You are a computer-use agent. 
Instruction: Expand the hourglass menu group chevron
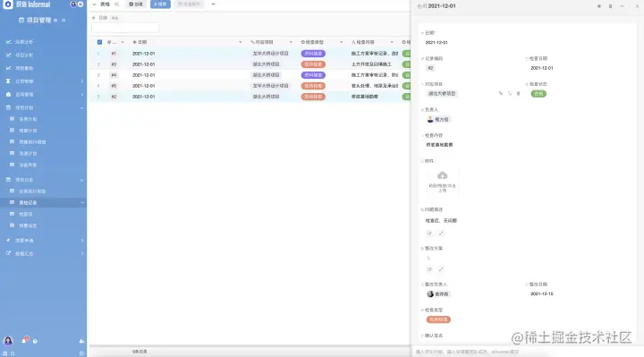(81, 81)
